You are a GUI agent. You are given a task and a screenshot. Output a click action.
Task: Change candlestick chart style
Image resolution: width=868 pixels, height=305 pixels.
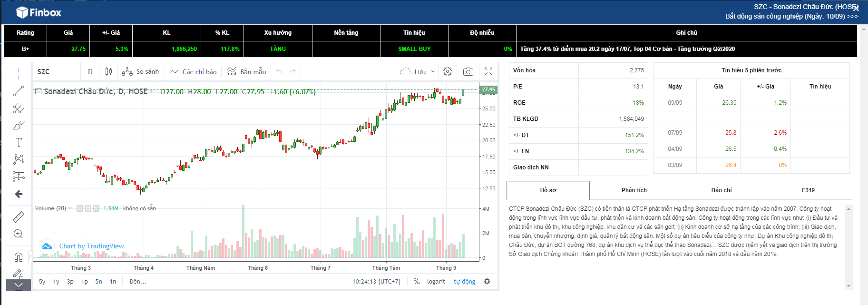(108, 71)
